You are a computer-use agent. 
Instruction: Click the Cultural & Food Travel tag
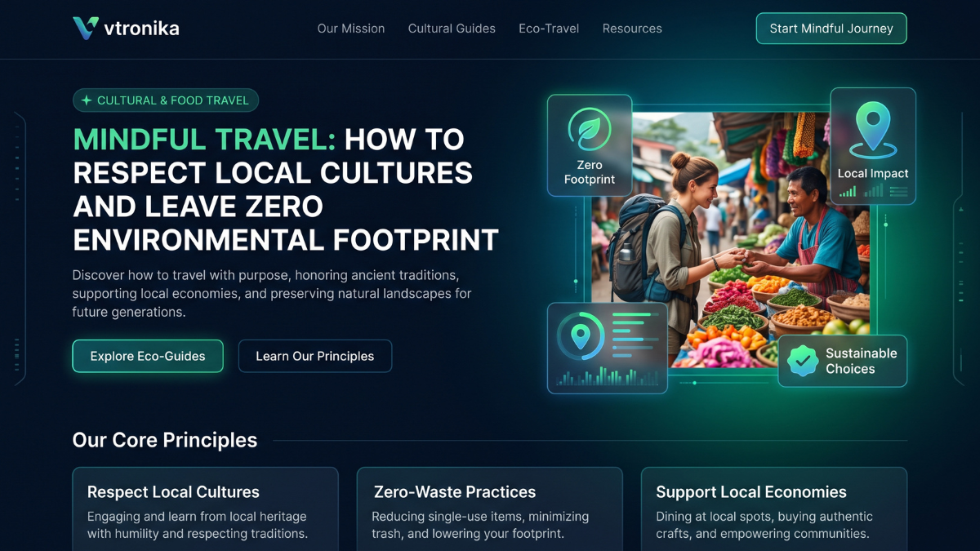(x=166, y=100)
